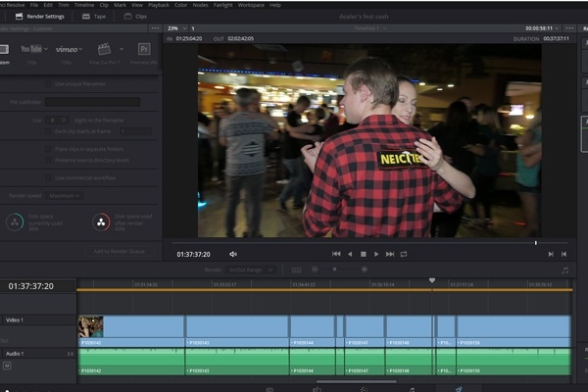The height and width of the screenshot is (392, 588).
Task: Click the File subfolder input field
Action: (x=93, y=102)
